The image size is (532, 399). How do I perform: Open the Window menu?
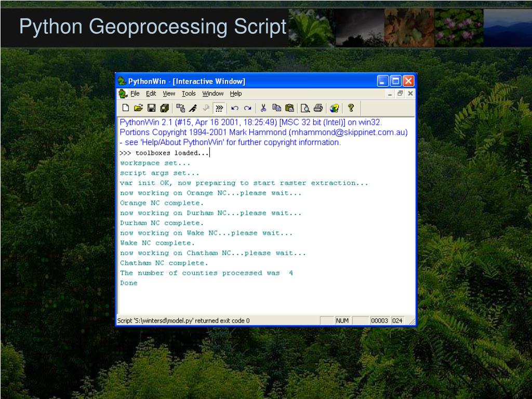[212, 94]
